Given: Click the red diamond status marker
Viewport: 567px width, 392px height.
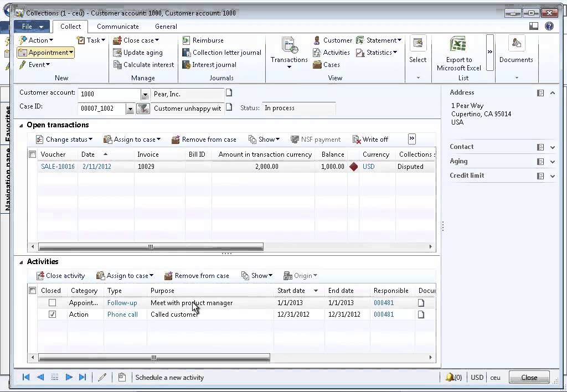Looking at the screenshot, I should coord(354,167).
